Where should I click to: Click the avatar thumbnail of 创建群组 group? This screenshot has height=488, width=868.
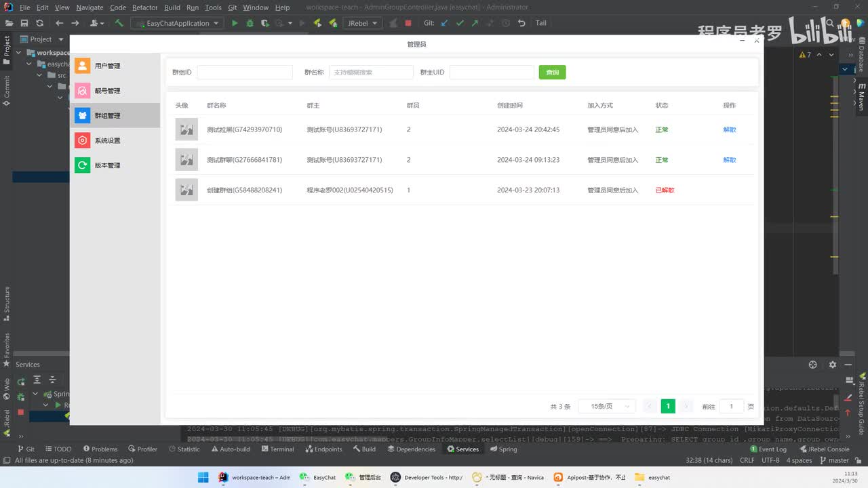click(186, 190)
